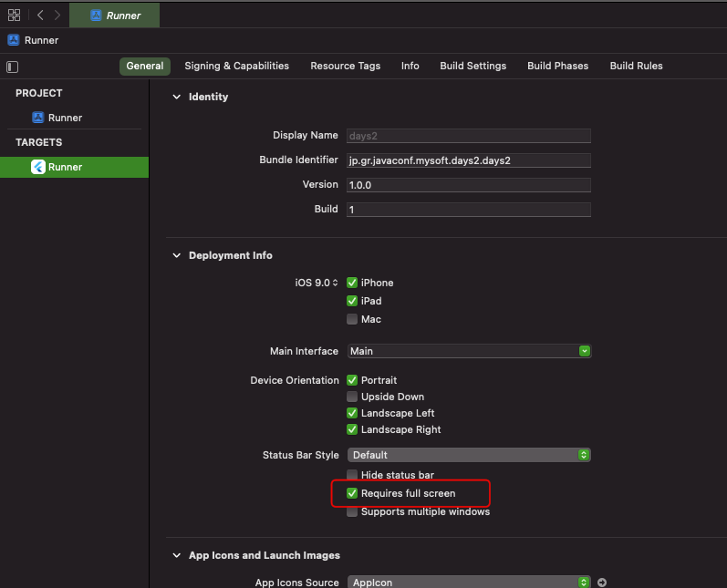Click the TARGETS heading
Image resolution: width=727 pixels, height=588 pixels.
(x=39, y=142)
